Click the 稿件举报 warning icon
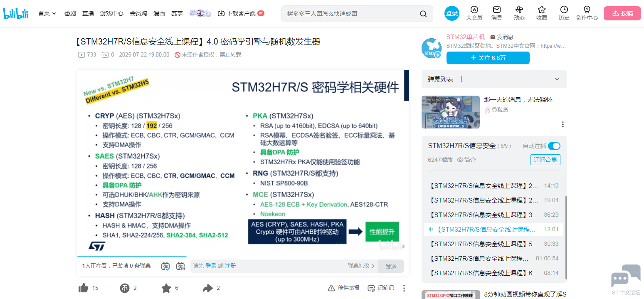The height and width of the screenshot is (299, 644). coord(331,288)
